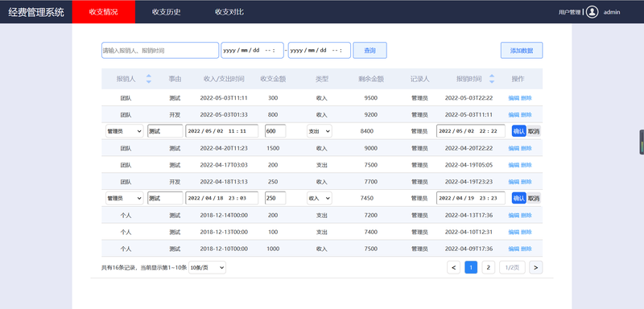644x309 pixels.
Task: Click 删除 in the row with balance 7200
Action: pos(526,215)
